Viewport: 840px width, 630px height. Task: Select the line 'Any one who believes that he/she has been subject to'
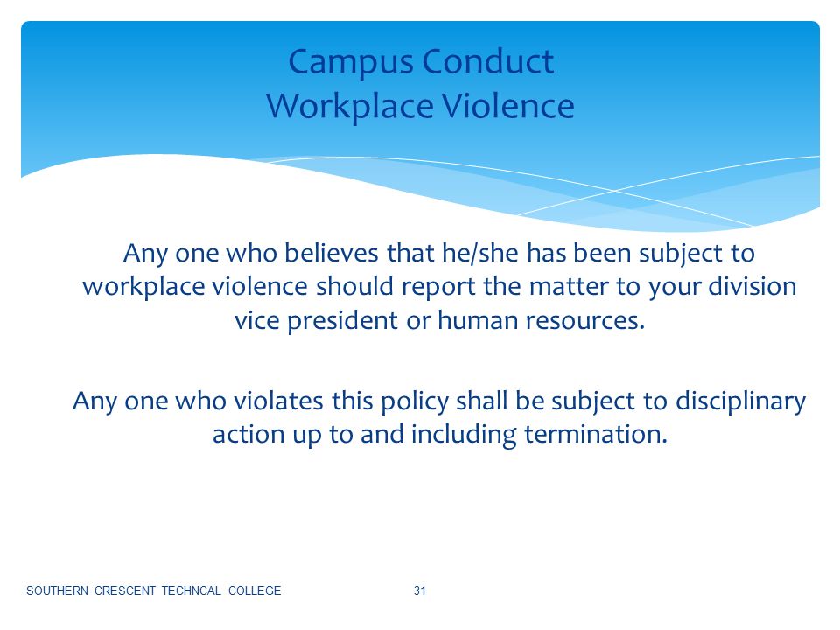[438, 254]
